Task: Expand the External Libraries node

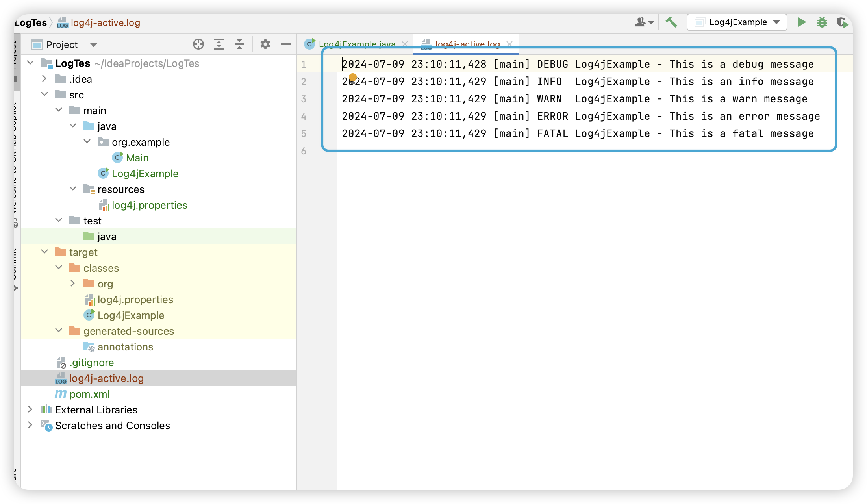Action: 30,409
